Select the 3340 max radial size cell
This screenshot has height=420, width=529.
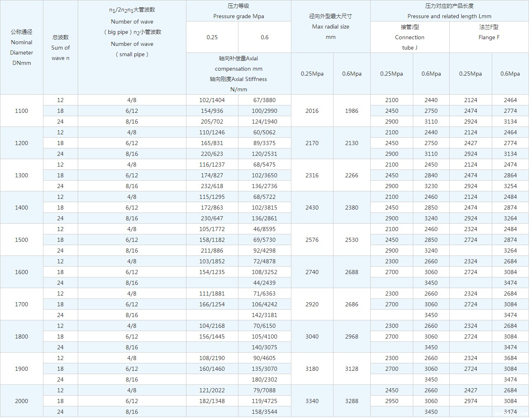[x=312, y=401]
